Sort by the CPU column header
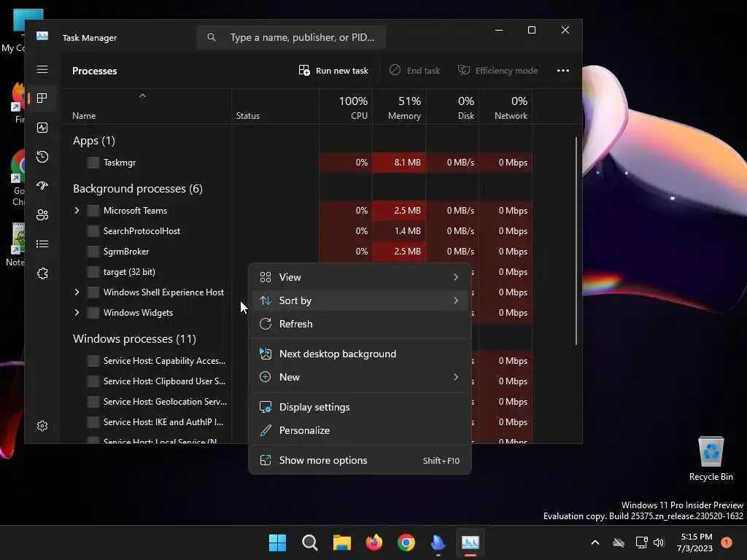This screenshot has width=747, height=560. pos(346,107)
